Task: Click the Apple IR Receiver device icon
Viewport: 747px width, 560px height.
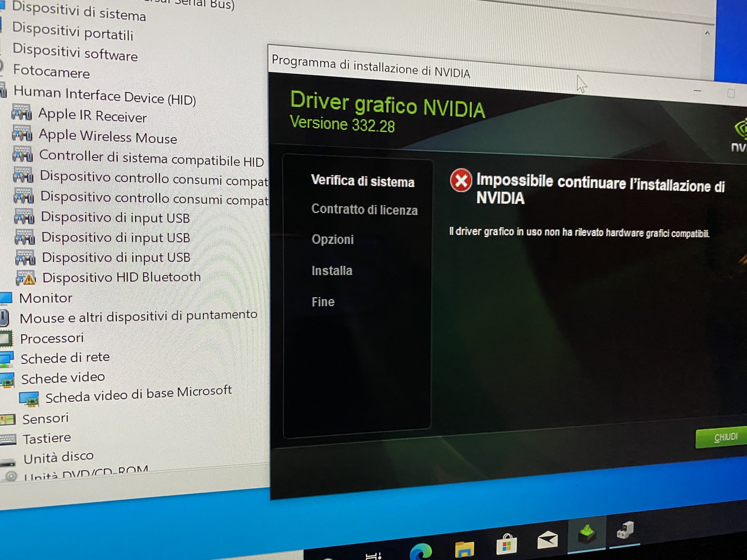Action: tap(21, 112)
